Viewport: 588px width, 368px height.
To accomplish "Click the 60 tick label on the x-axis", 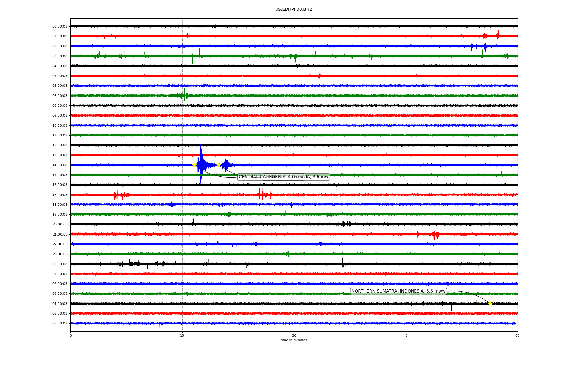I will pos(517,335).
